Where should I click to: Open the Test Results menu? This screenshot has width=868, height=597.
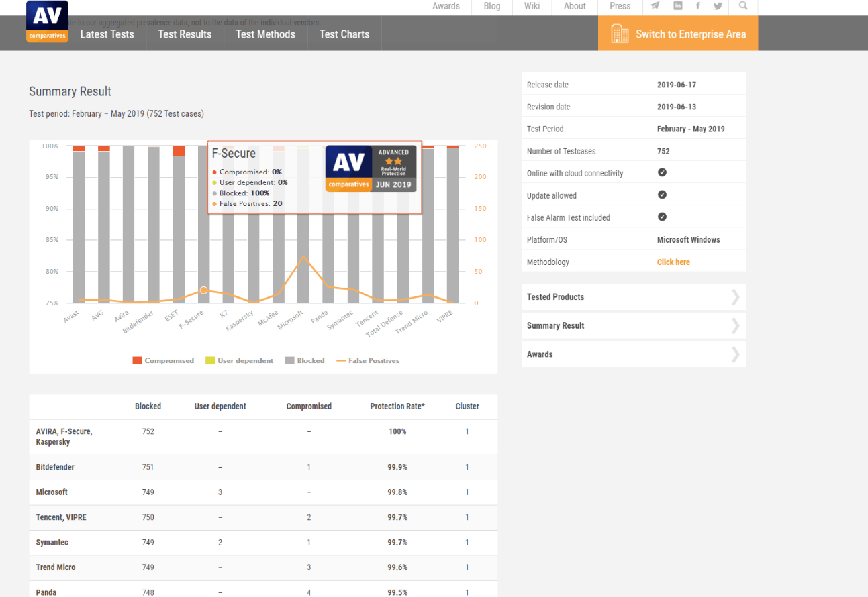point(185,34)
